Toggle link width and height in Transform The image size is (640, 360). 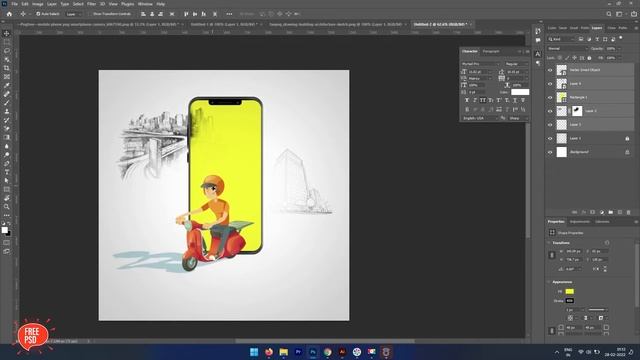pos(552,255)
